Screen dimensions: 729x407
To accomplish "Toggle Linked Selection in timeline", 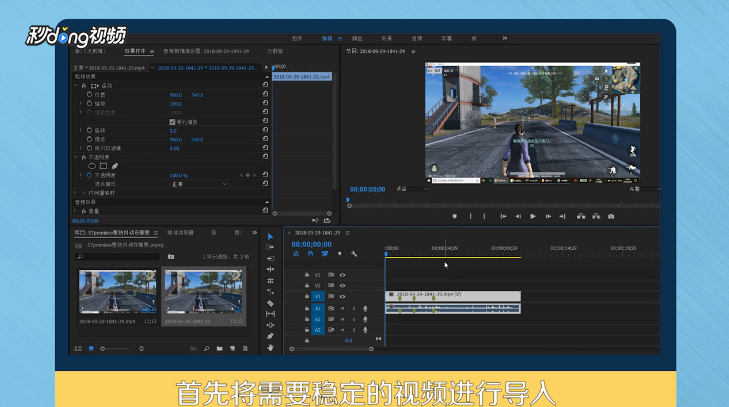I will (325, 254).
